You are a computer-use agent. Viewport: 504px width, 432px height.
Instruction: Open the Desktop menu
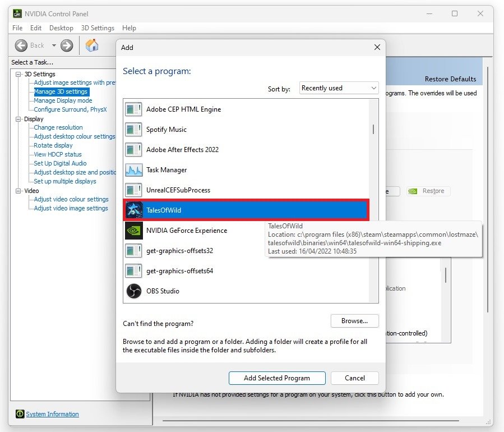pyautogui.click(x=61, y=28)
